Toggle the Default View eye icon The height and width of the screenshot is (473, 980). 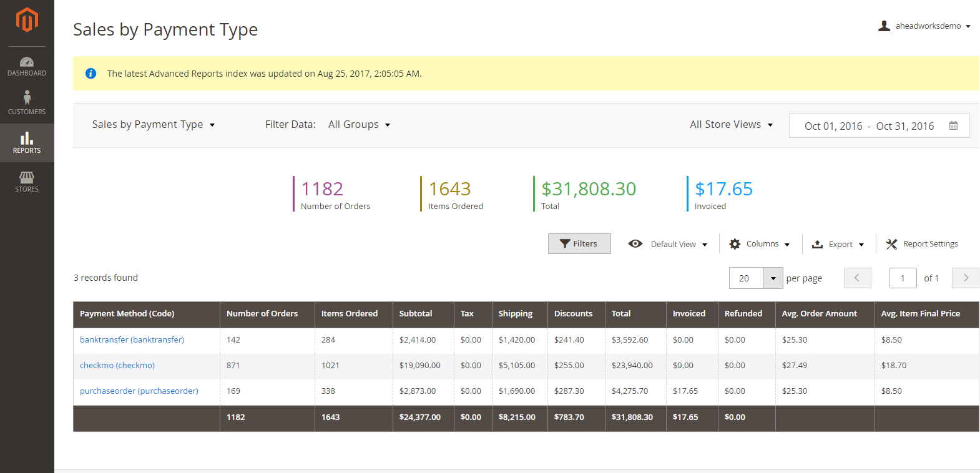click(x=635, y=244)
